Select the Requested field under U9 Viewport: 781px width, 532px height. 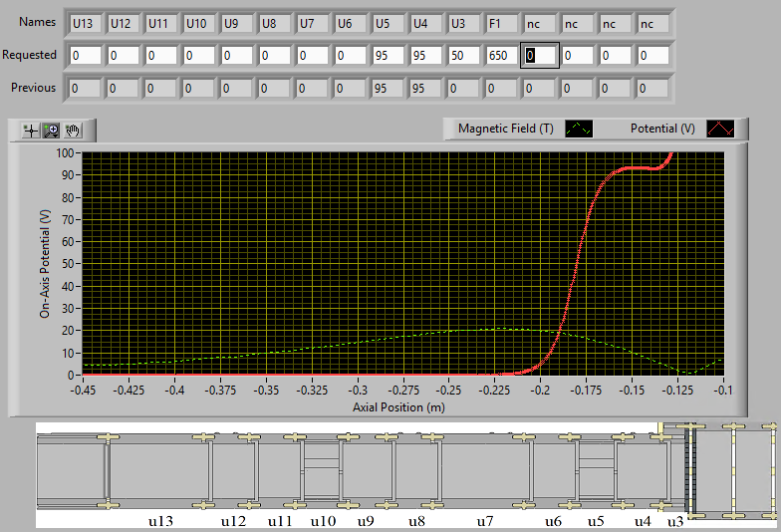pos(236,55)
